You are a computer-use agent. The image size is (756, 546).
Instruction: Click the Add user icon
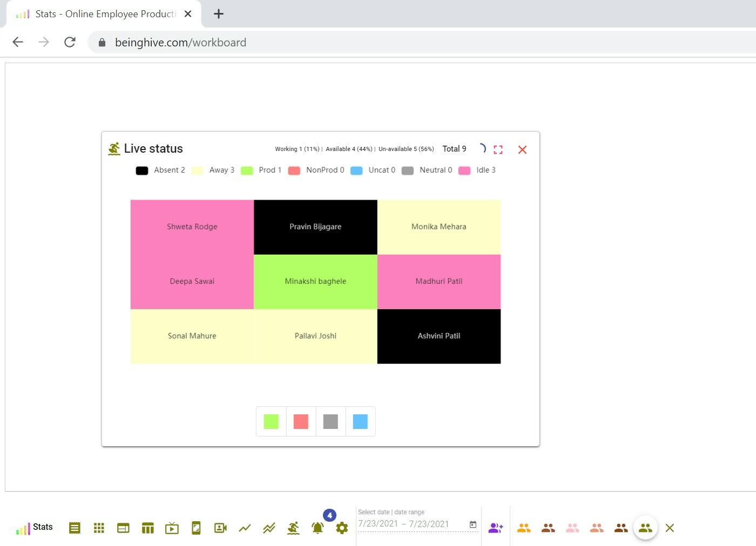click(496, 528)
